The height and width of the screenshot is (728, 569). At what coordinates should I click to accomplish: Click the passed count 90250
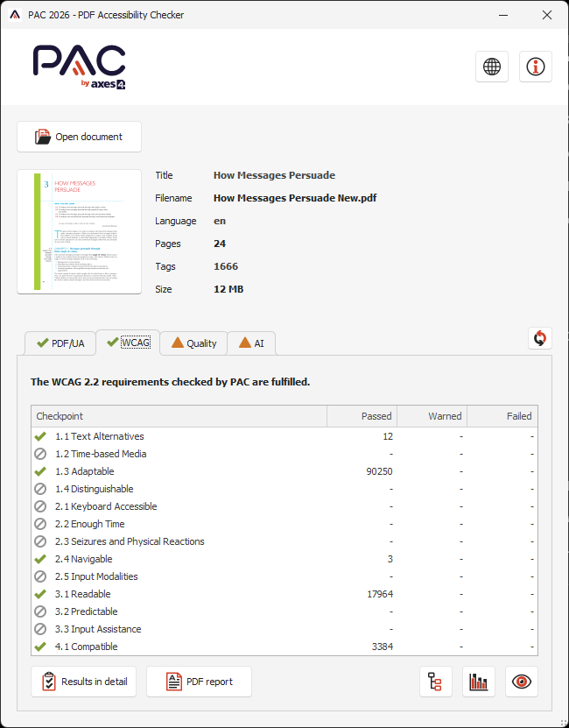[x=379, y=471]
